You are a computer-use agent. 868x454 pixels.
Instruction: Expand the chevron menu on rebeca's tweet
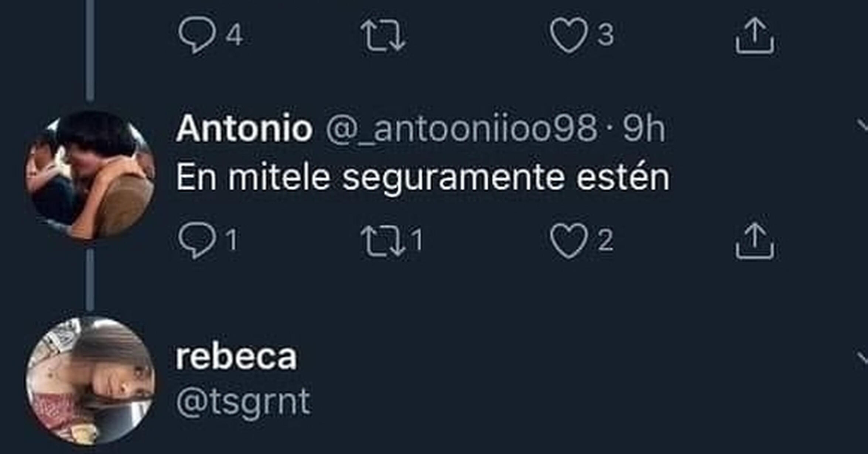[x=862, y=357]
